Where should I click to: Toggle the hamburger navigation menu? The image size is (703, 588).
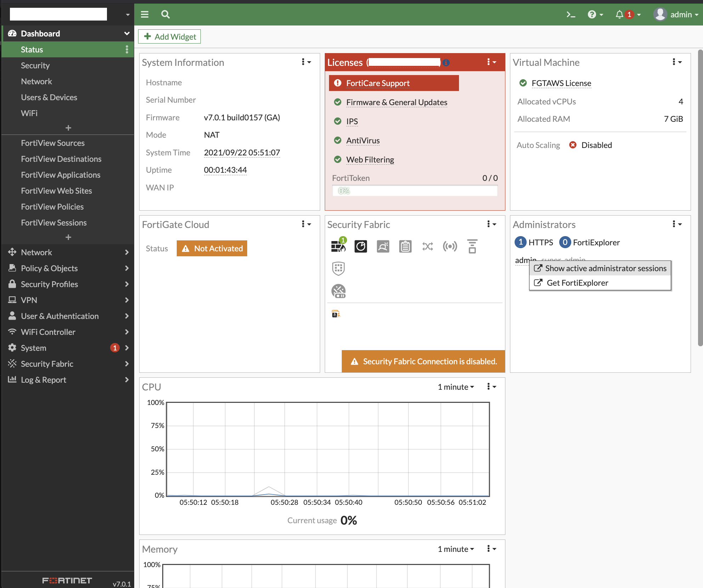click(144, 15)
